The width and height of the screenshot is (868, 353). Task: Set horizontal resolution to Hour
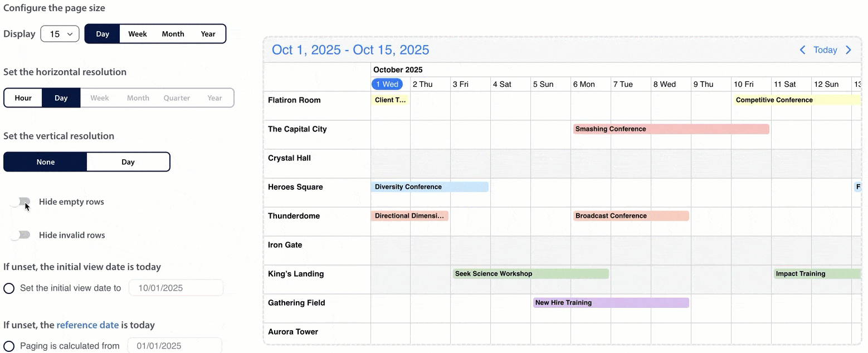23,98
